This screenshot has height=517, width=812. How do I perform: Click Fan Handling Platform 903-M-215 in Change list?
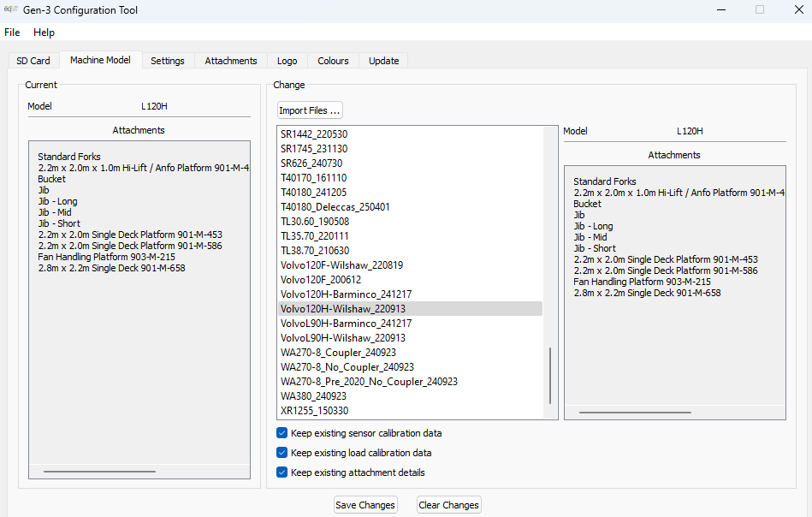point(642,282)
